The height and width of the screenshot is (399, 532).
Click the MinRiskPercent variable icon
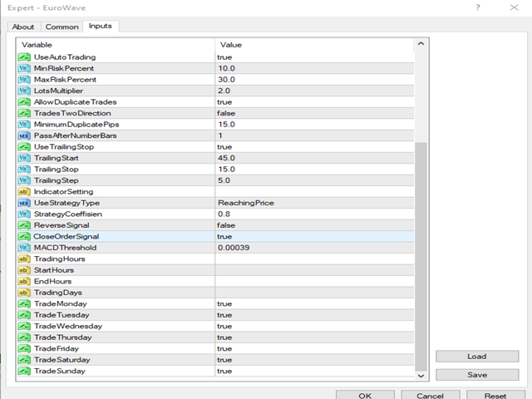[x=24, y=68]
